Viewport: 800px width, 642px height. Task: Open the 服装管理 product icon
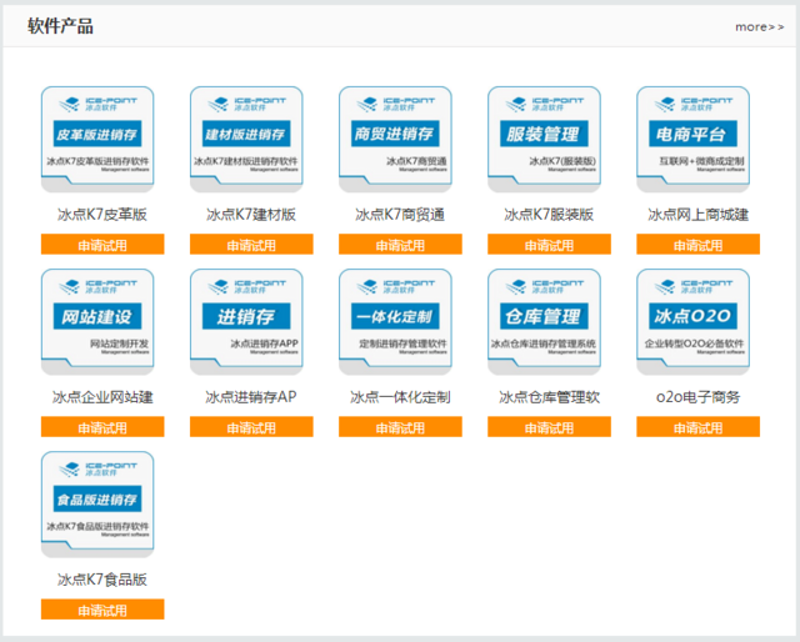click(x=544, y=139)
